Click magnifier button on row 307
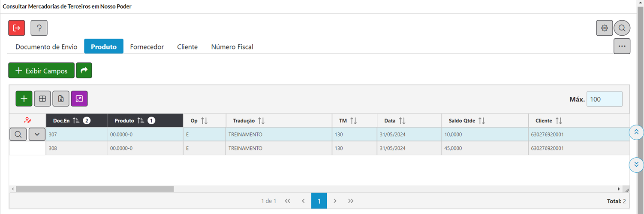Screen dimensions: 644x214 tap(18, 134)
